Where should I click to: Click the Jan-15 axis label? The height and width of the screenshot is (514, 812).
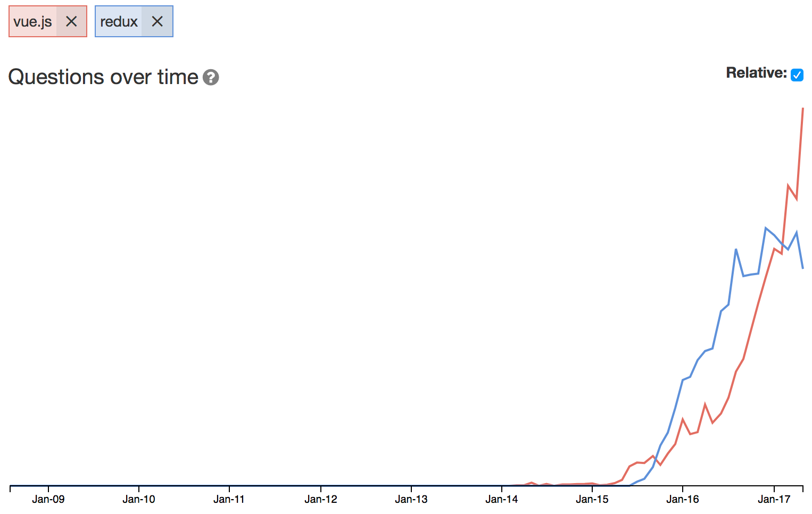[x=592, y=499]
